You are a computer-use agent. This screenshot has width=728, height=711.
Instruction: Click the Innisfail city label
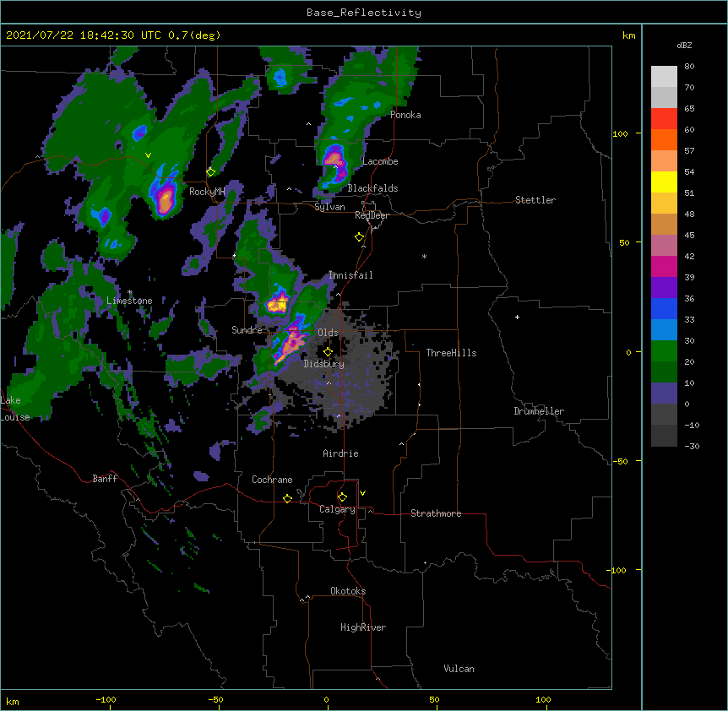350,275
